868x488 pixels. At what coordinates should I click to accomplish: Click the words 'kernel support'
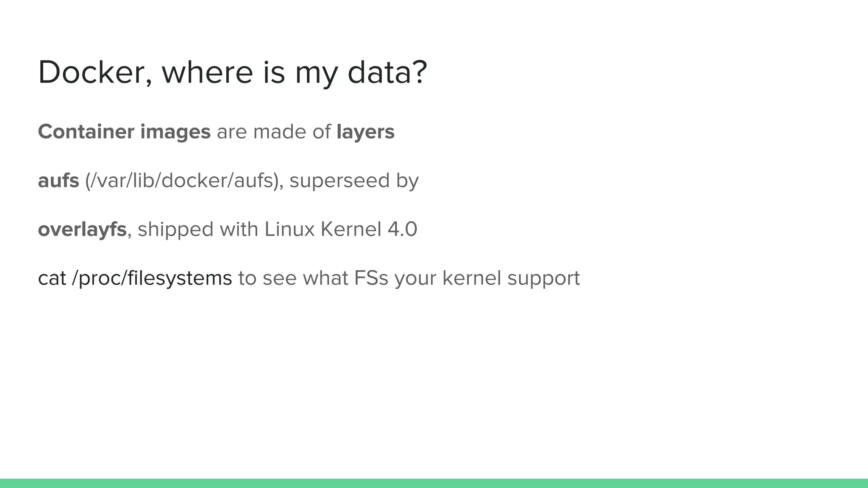coord(511,278)
